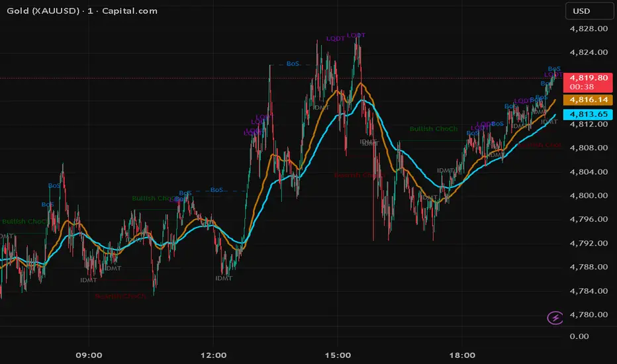Screen dimensions: 617x364
Task: Click the 12:00 time axis label
Action: (x=213, y=355)
